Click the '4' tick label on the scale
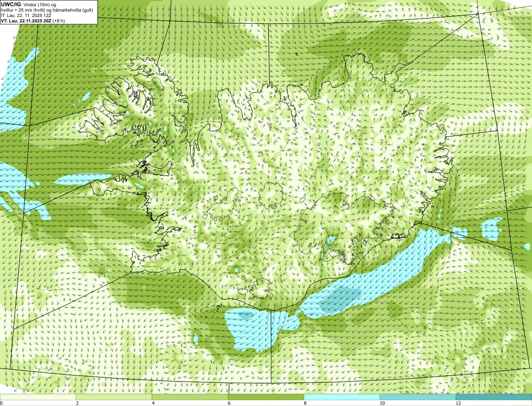The height and width of the screenshot is (406, 532). pos(153,403)
